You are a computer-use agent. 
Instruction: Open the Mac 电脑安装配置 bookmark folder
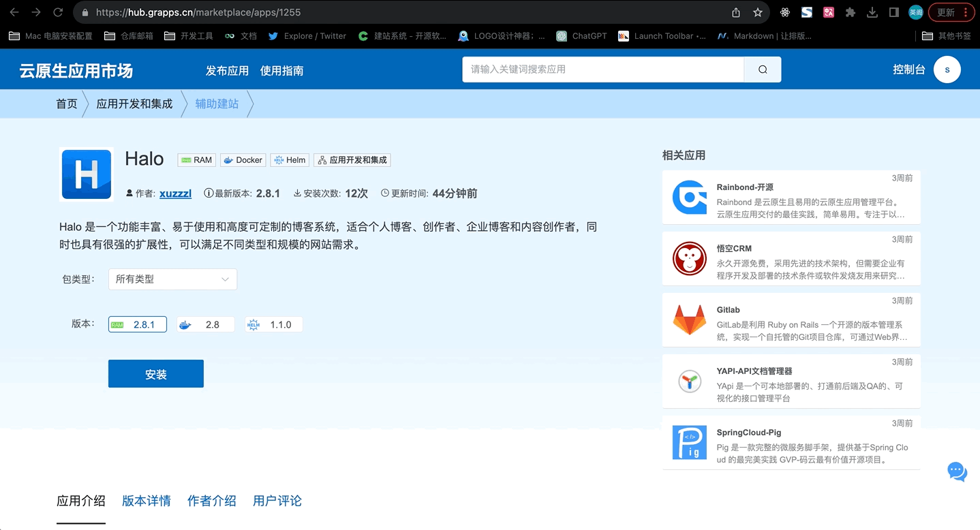tap(50, 36)
